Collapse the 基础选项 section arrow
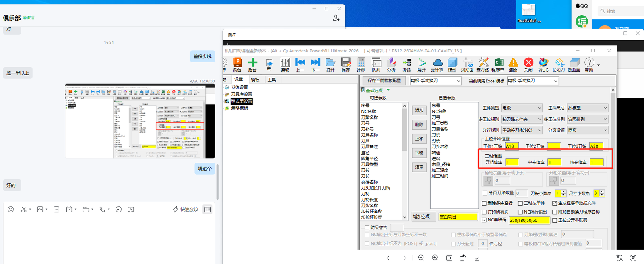 pos(388,90)
